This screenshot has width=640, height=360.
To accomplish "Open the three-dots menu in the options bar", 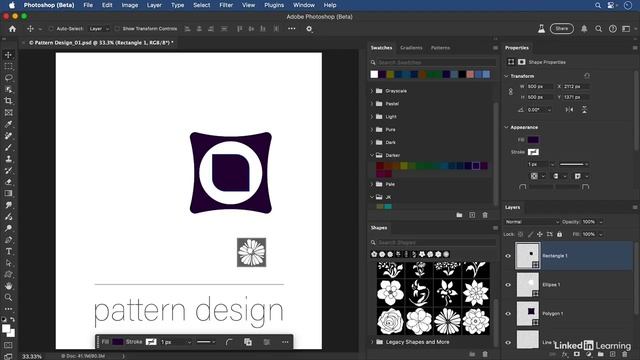I will tap(291, 29).
